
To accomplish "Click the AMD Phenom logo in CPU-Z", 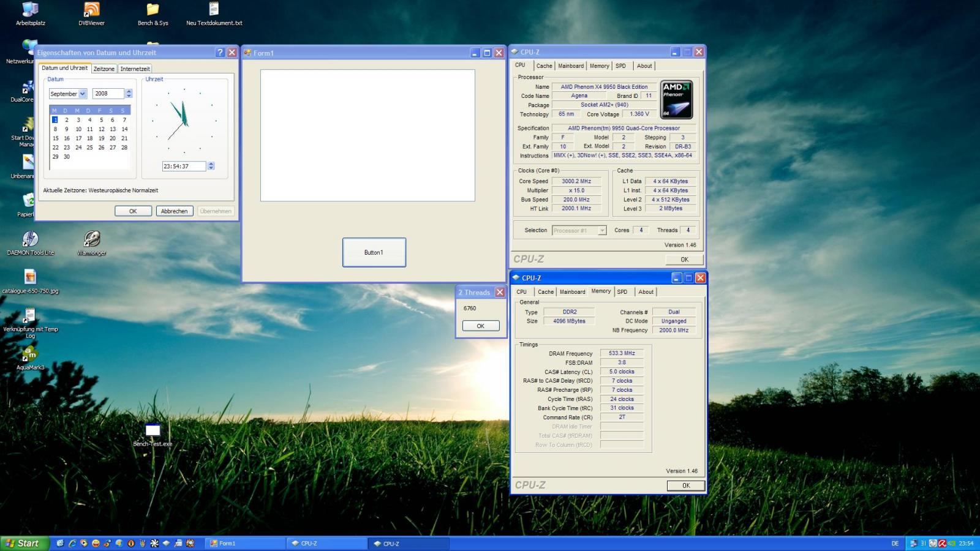I will click(676, 99).
